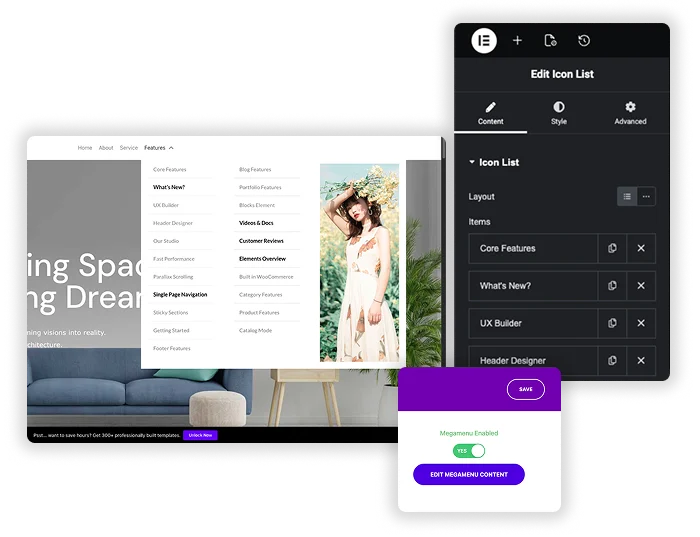Duplicate the What's New? item

click(x=612, y=286)
